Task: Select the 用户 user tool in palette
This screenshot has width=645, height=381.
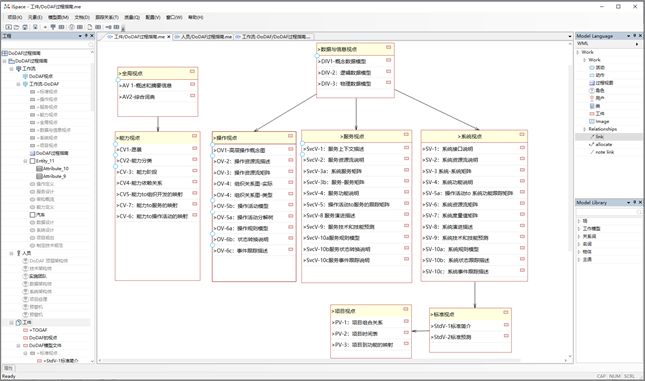Action: tap(597, 98)
